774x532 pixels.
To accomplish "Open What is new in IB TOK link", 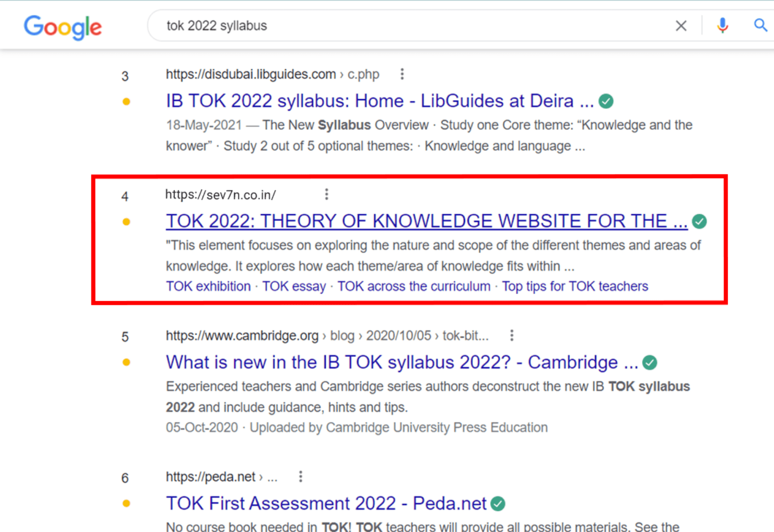I will point(402,362).
